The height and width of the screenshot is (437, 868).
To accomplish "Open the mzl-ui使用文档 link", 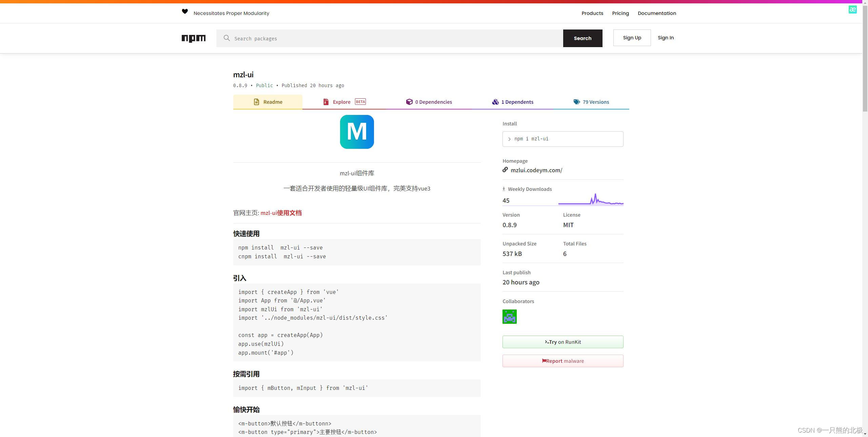I will tap(281, 213).
